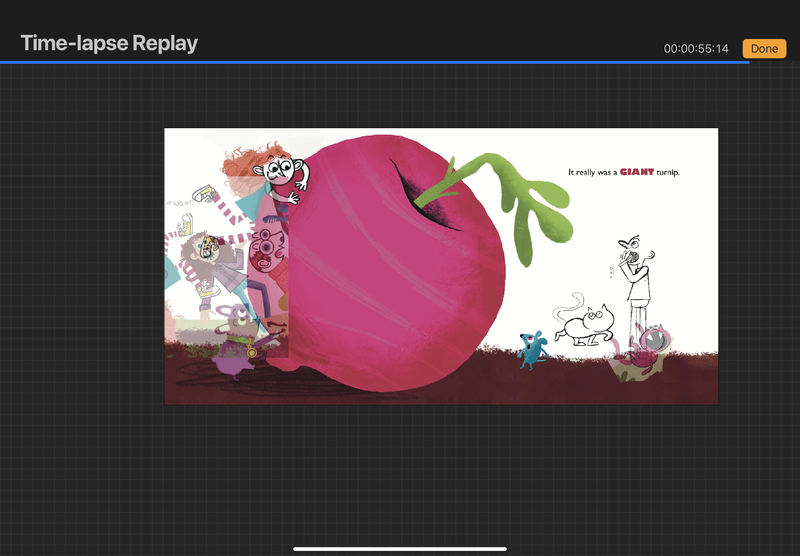Click the unplayed end of the progress bar
Viewport: 800px width, 556px height.
click(775, 62)
